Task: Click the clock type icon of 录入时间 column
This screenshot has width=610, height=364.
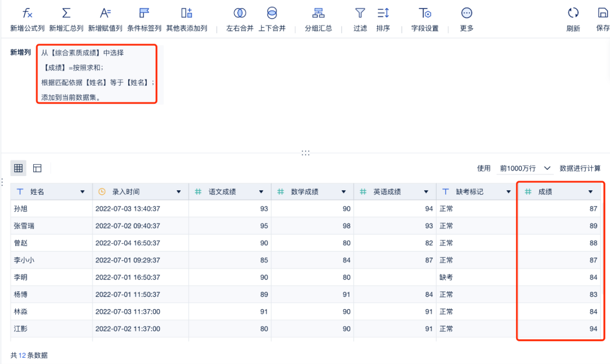Action: 102,192
